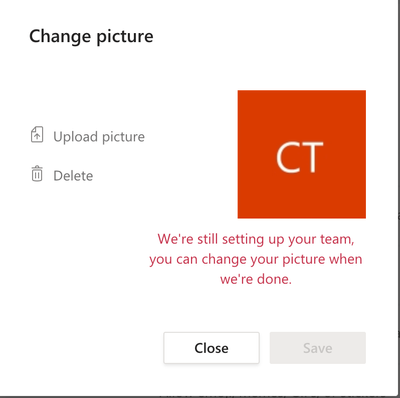Click the trash can delete icon
This screenshot has height=398, width=400.
click(37, 174)
